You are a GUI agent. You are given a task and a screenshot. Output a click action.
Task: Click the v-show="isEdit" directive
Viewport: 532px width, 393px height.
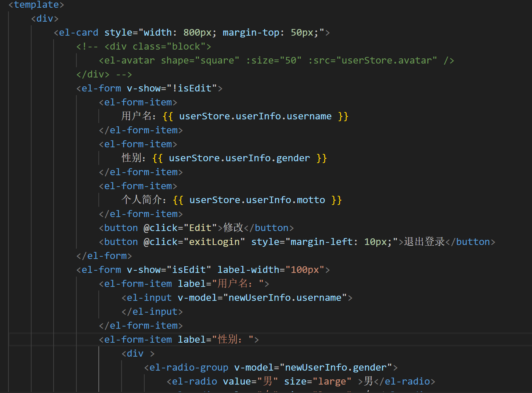coord(169,270)
